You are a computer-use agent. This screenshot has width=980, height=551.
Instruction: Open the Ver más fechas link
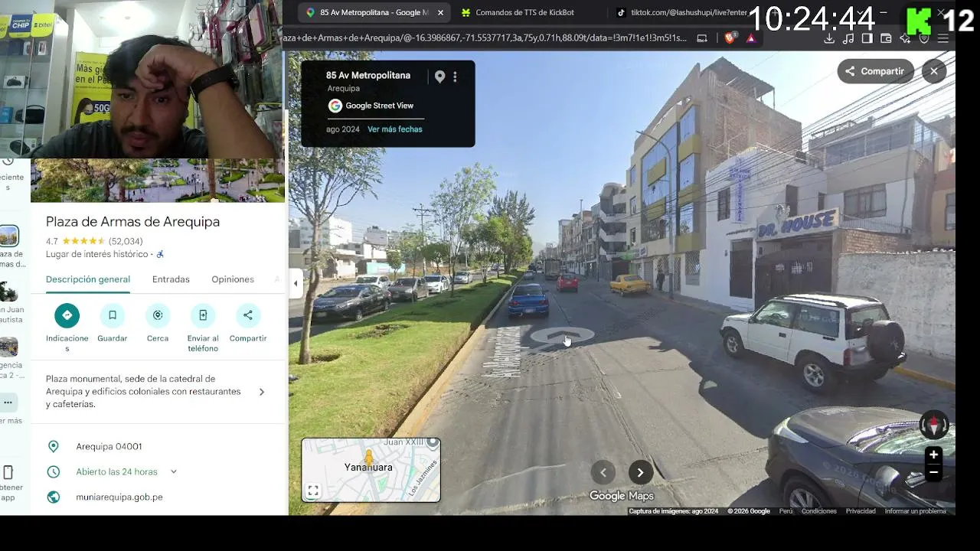[x=394, y=129]
